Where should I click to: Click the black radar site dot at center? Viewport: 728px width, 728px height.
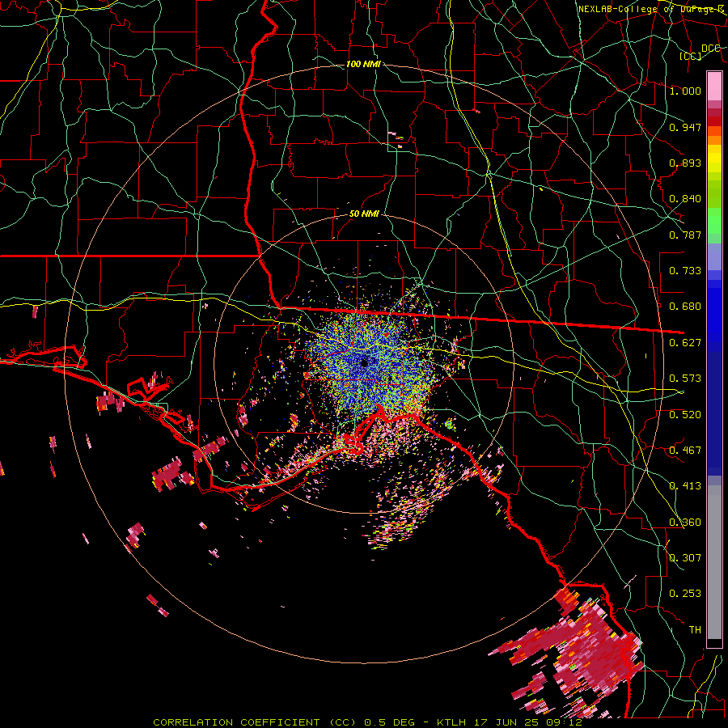tap(364, 363)
